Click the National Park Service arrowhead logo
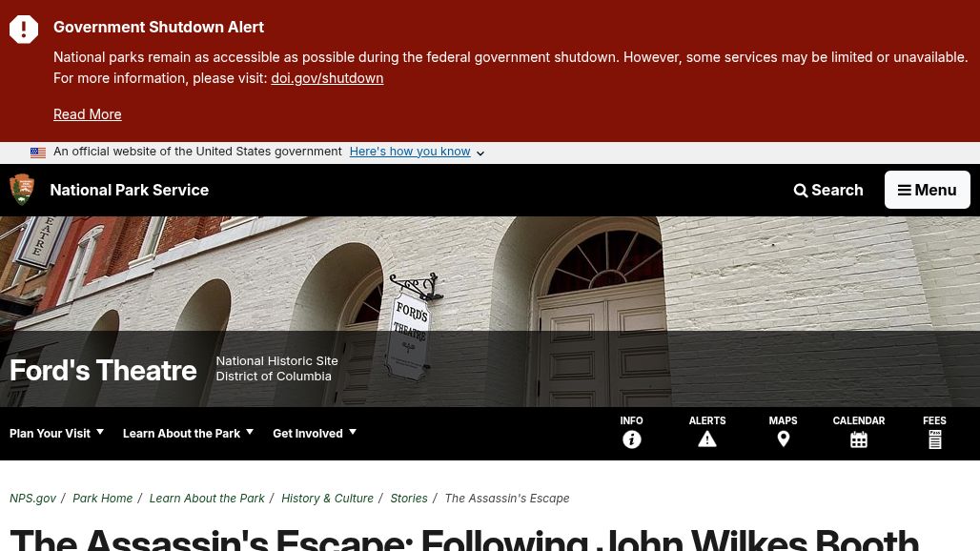The height and width of the screenshot is (551, 980). (x=22, y=190)
